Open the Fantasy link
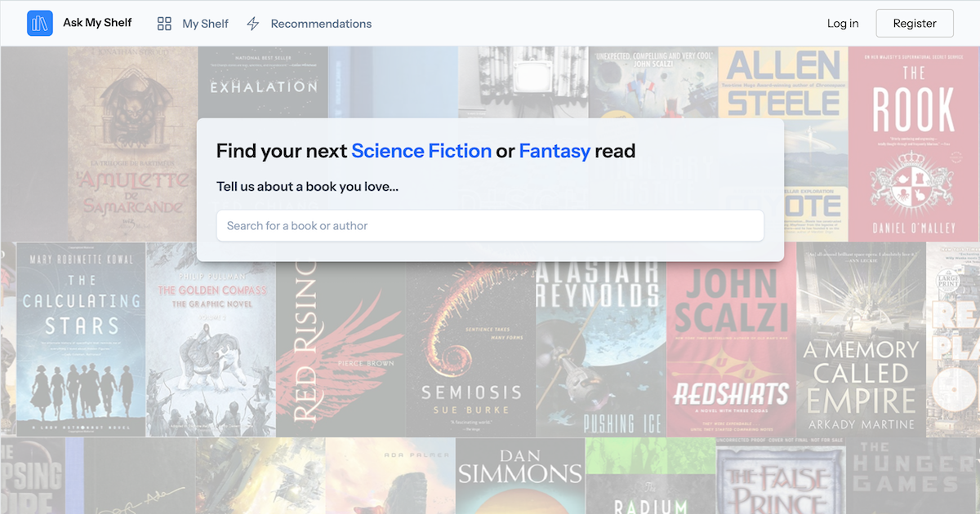 pyautogui.click(x=555, y=151)
